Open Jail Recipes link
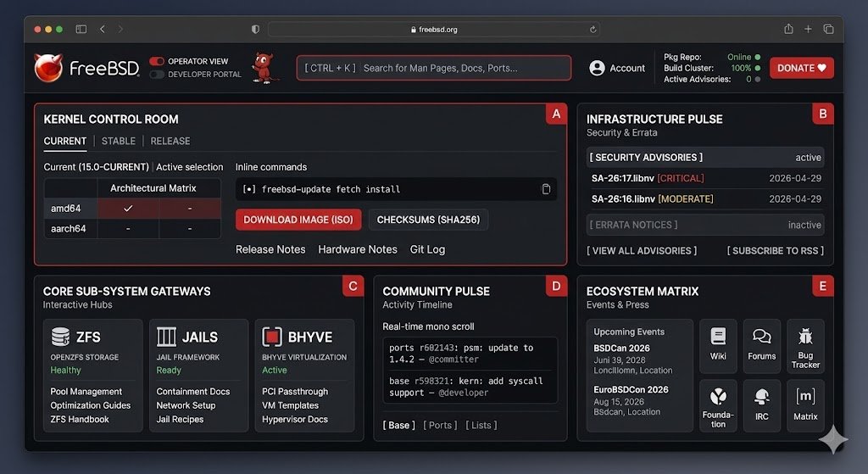Viewport: 868px width, 474px height. (x=180, y=419)
